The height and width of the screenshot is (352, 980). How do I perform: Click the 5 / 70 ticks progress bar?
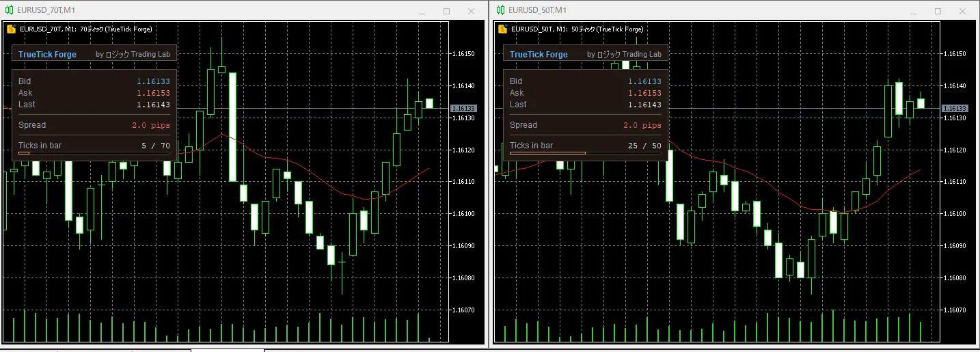pos(94,153)
